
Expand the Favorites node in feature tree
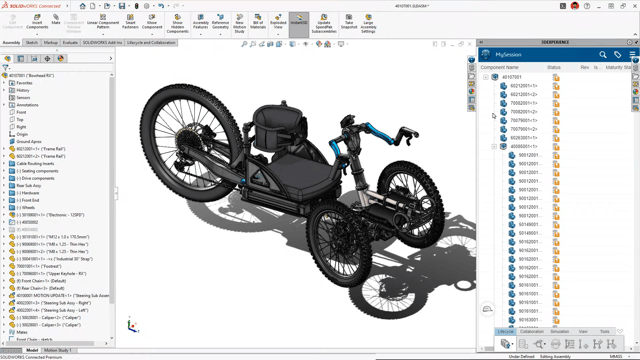click(x=4, y=83)
